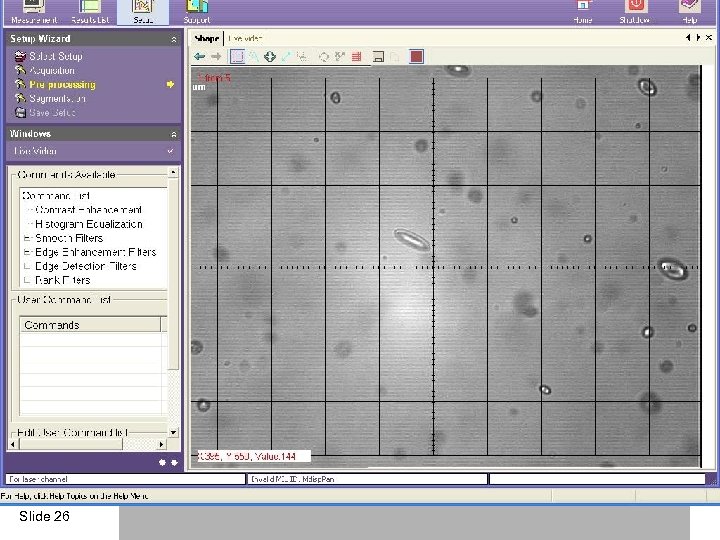Click the pixel coordinates readout label
Viewport: 720px width, 540px height.
click(x=254, y=456)
